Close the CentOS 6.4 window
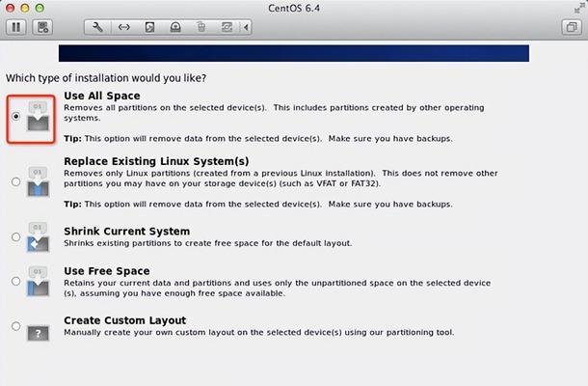588x386 pixels. [11, 8]
